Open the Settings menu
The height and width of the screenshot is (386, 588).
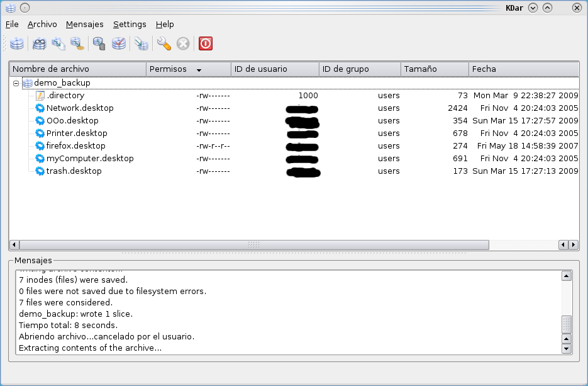130,24
